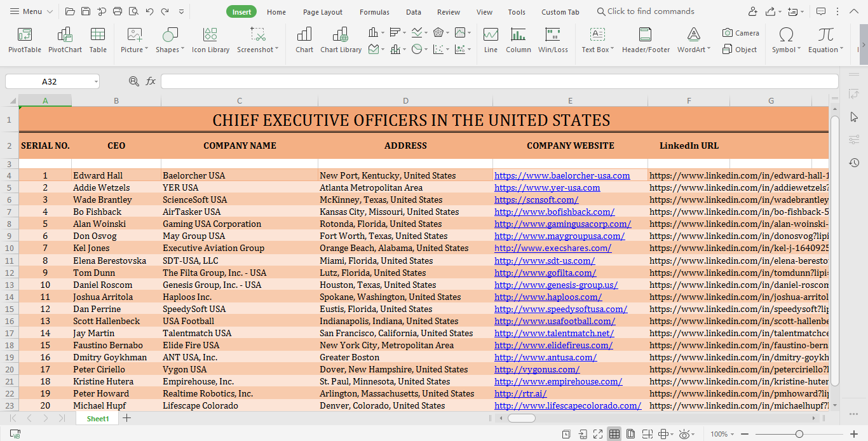Switch to the Page Layout tab
The image size is (868, 441).
pos(323,12)
